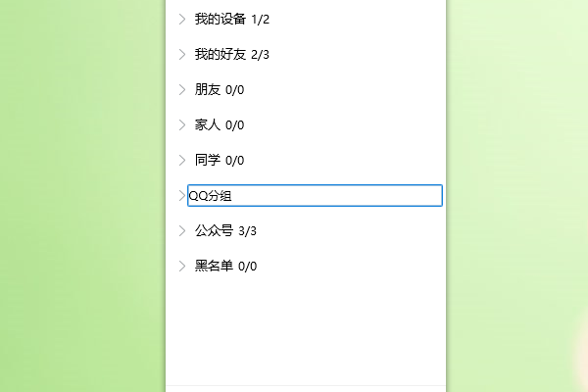Expand the 黑名单 group arrow

pyautogui.click(x=181, y=266)
